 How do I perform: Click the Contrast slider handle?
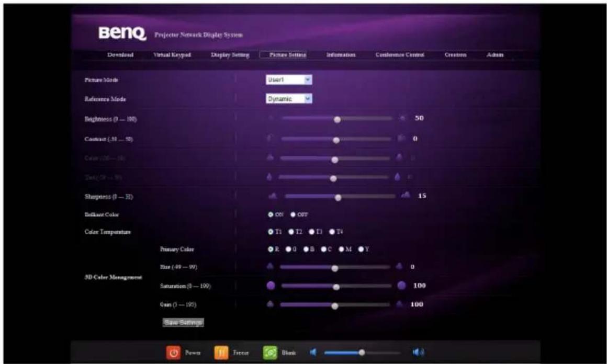(336, 140)
